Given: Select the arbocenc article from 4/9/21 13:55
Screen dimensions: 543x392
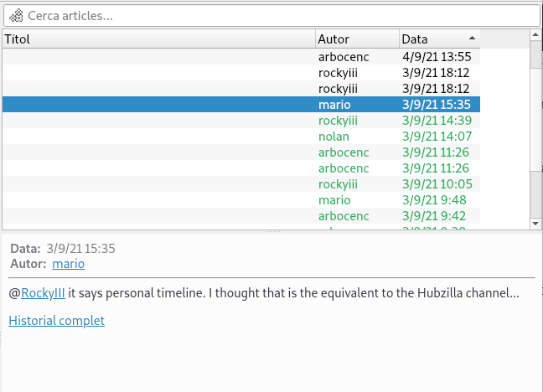Looking at the screenshot, I should click(x=241, y=57).
